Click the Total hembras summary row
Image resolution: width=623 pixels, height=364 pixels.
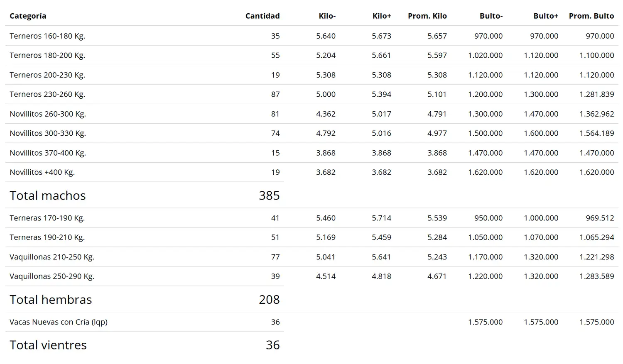pyautogui.click(x=145, y=299)
